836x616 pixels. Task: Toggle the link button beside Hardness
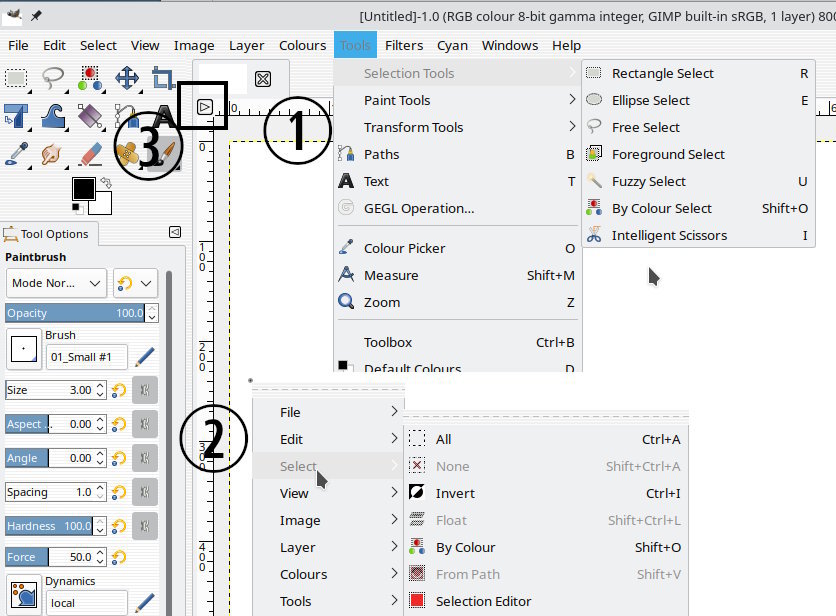pyautogui.click(x=145, y=526)
